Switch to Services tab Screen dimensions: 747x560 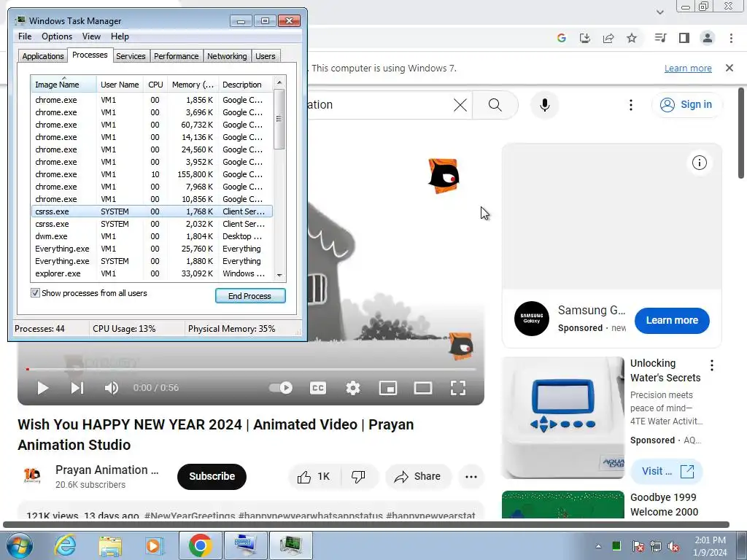[131, 56]
